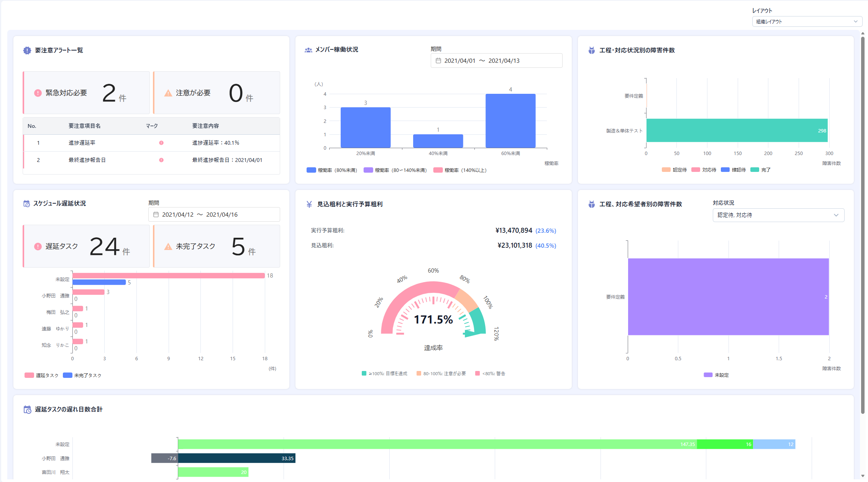Screen dimensions: 868x482
Task: Toggle the 稼働率(80%未満) legend series
Action: point(332,170)
